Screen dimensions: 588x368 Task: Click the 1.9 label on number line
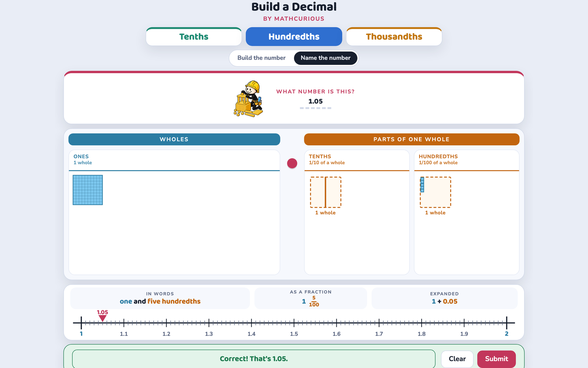pos(464,334)
